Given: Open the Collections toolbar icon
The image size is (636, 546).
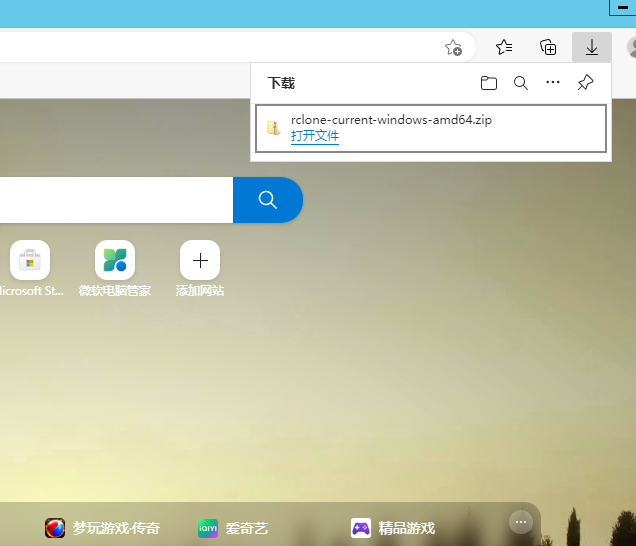Looking at the screenshot, I should [x=548, y=47].
